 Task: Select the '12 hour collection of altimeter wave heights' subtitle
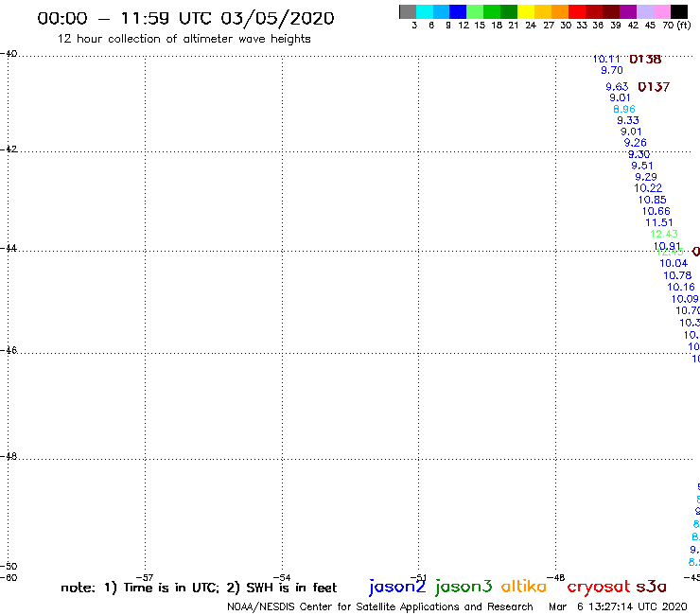(x=184, y=39)
